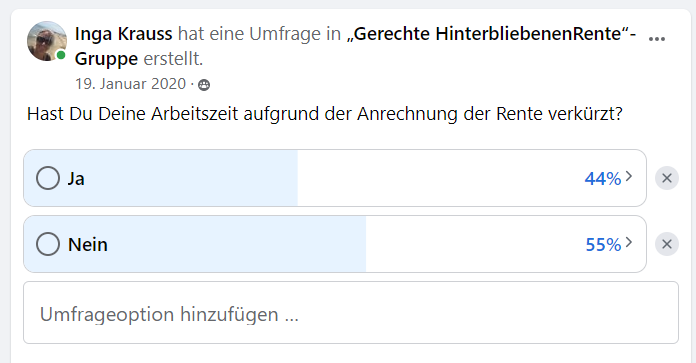Open the three-dot post options menu

(x=656, y=39)
